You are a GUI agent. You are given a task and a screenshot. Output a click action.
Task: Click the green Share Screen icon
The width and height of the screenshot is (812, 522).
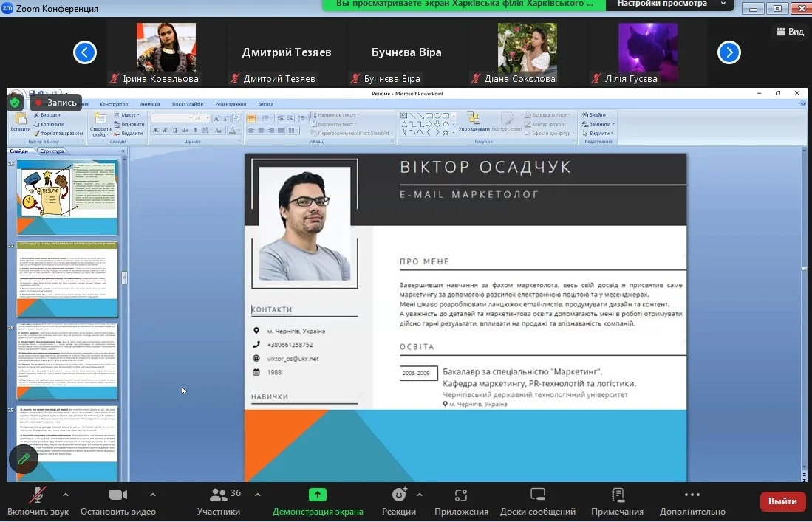[318, 495]
